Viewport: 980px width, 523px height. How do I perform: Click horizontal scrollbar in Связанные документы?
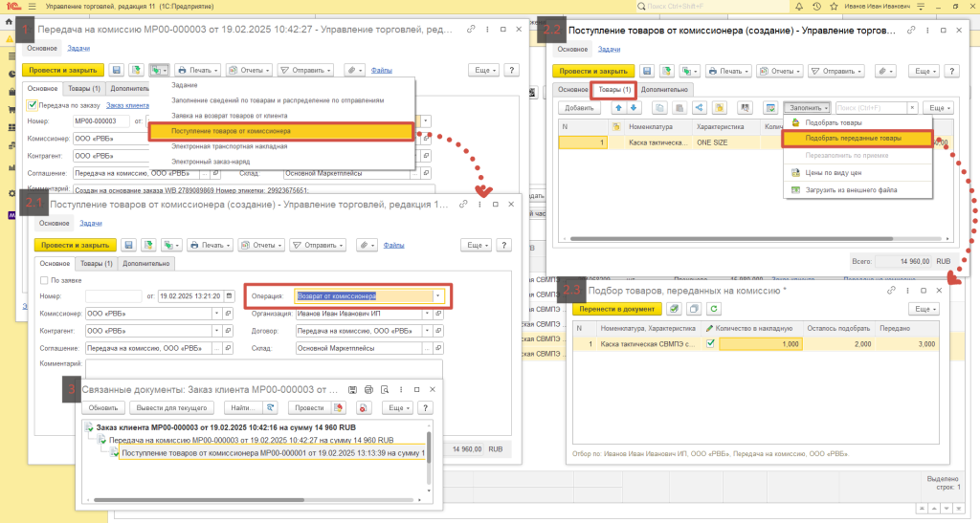(199, 500)
